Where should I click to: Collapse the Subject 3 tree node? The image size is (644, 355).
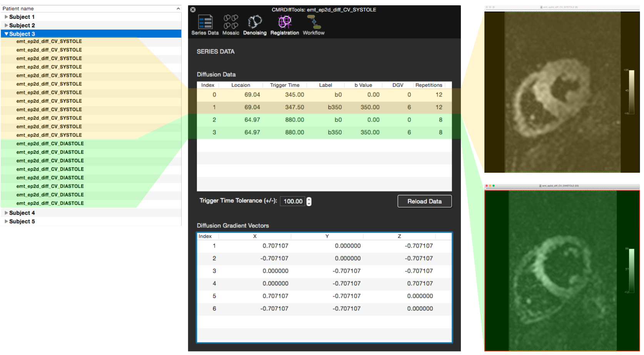coord(6,34)
